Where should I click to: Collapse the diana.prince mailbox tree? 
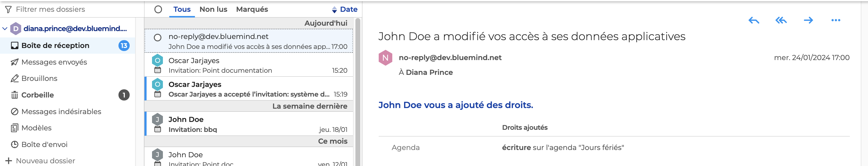click(5, 29)
